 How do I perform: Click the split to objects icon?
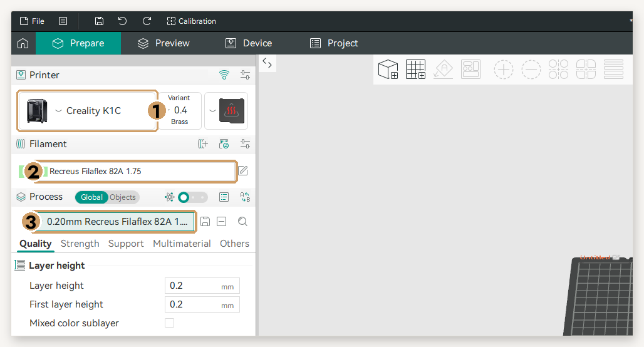coord(559,70)
